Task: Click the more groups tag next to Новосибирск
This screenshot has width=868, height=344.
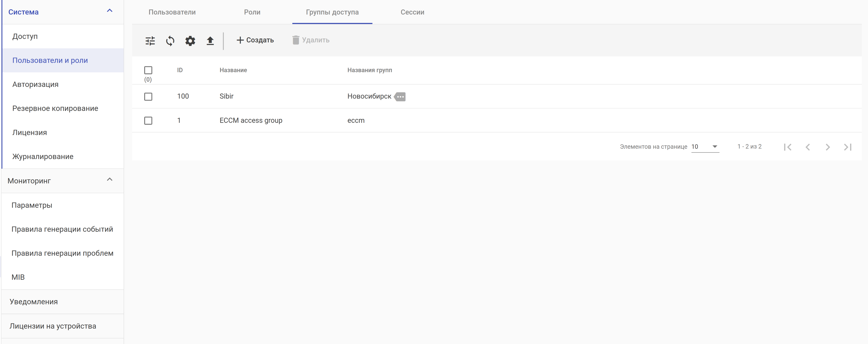Action: pyautogui.click(x=400, y=97)
